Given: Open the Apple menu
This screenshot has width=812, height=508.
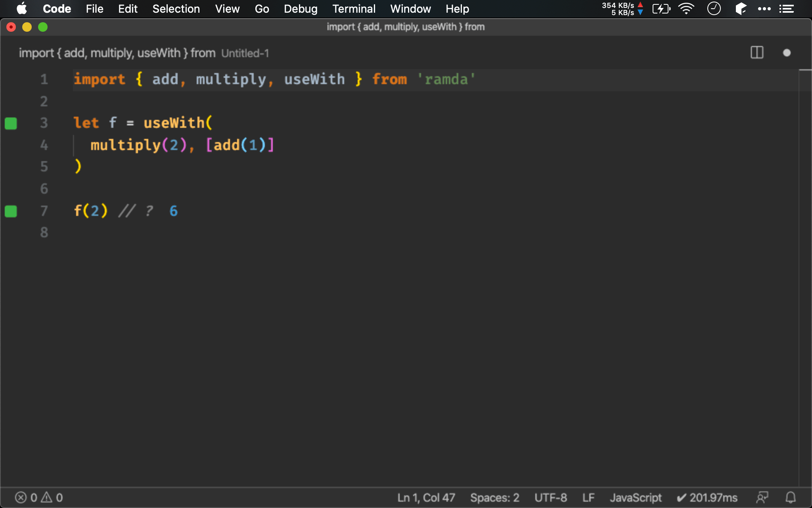Looking at the screenshot, I should coord(21,9).
